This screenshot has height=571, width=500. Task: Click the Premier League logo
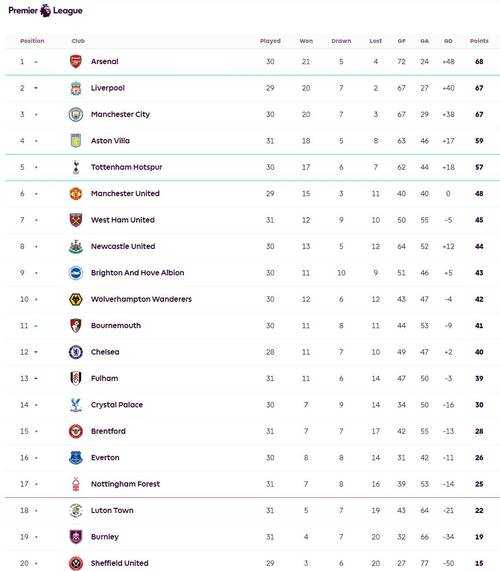tap(46, 11)
